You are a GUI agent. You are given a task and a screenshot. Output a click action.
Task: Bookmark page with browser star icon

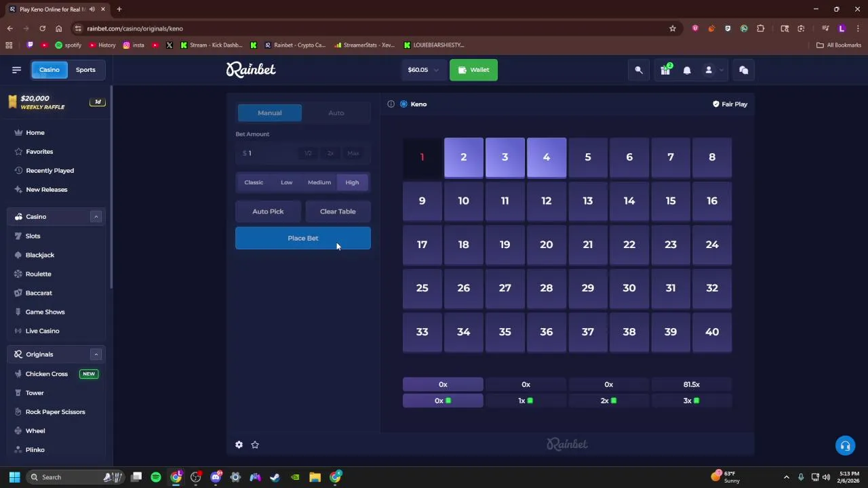click(x=673, y=28)
